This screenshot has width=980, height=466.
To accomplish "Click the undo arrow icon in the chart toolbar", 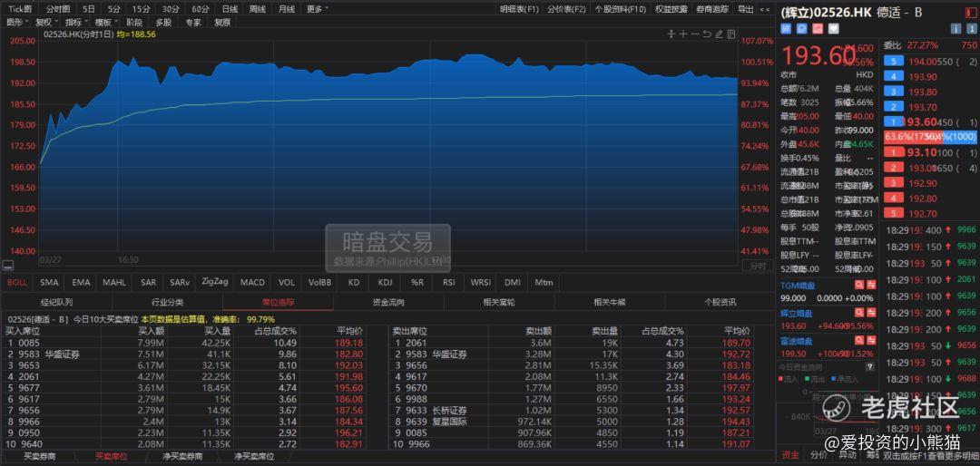I will pos(707,34).
